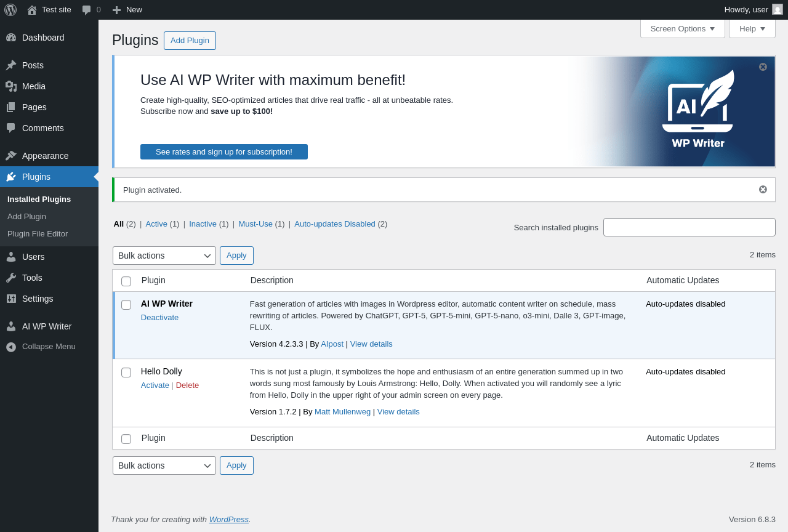Open the New content menu label
788x532 pixels.
coord(134,10)
